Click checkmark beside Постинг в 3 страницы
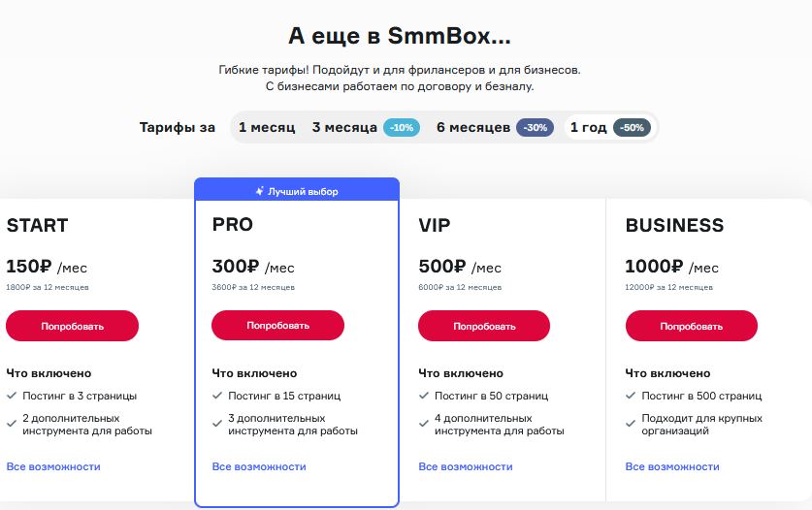This screenshot has width=812, height=510. click(12, 396)
